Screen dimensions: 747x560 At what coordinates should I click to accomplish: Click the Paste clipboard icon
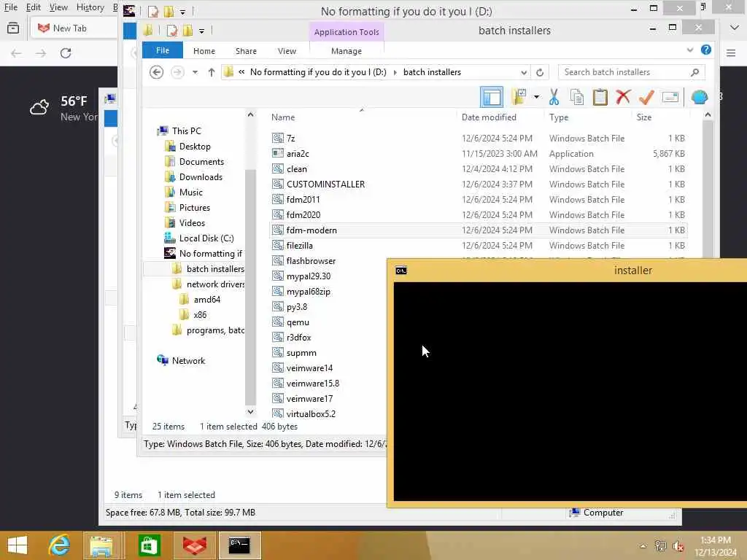(x=600, y=97)
